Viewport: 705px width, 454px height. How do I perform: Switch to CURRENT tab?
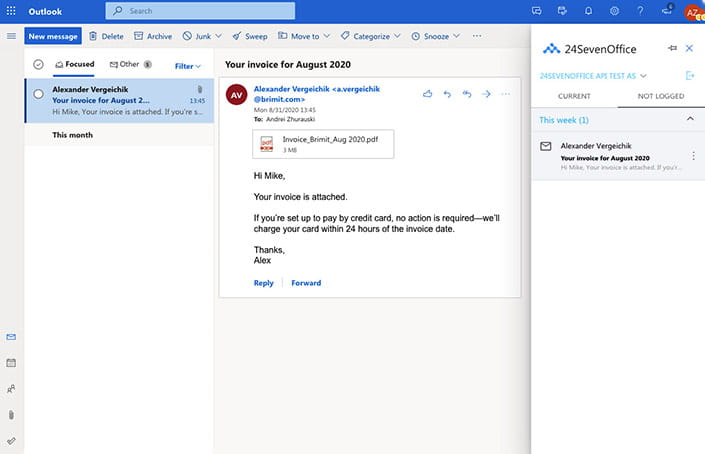coord(574,96)
